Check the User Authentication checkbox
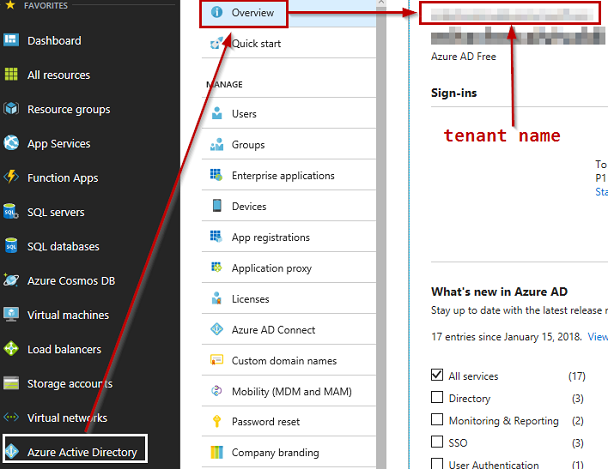Image resolution: width=608 pixels, height=469 pixels. coord(437,464)
